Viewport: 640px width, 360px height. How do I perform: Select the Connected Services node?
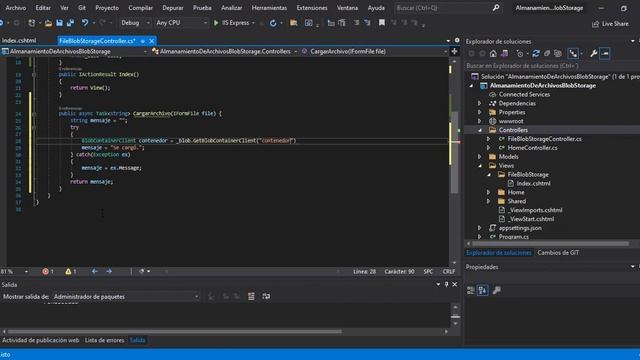pos(524,94)
